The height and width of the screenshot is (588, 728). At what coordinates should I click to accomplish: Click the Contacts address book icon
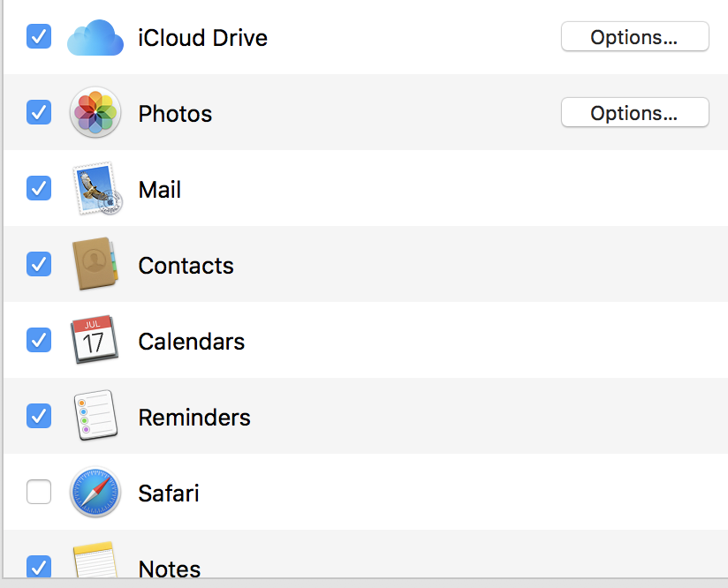point(95,264)
